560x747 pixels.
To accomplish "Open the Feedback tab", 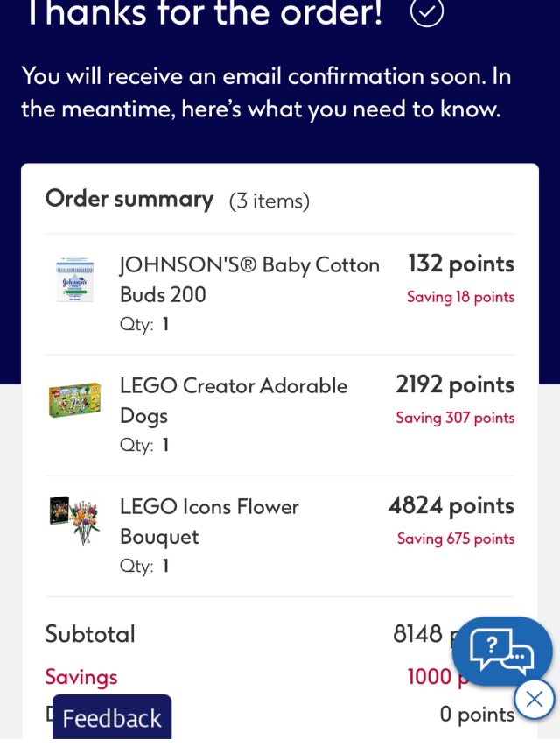I will point(112,718).
